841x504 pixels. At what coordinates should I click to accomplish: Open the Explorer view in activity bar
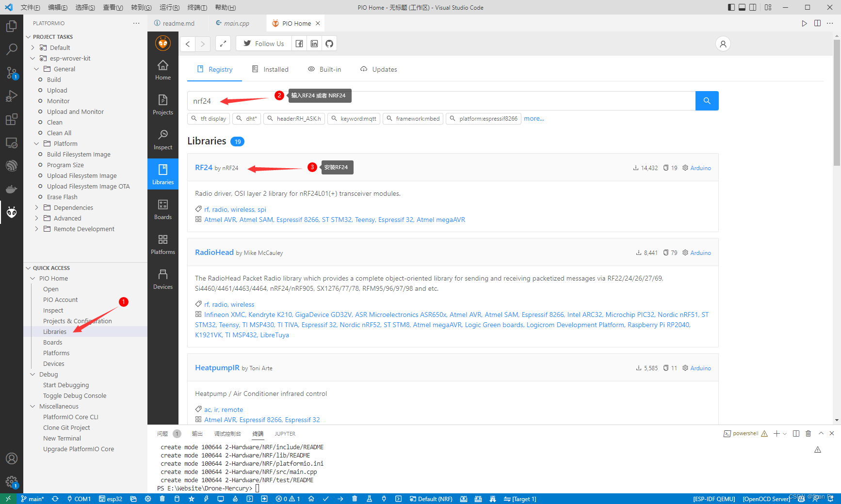point(12,26)
